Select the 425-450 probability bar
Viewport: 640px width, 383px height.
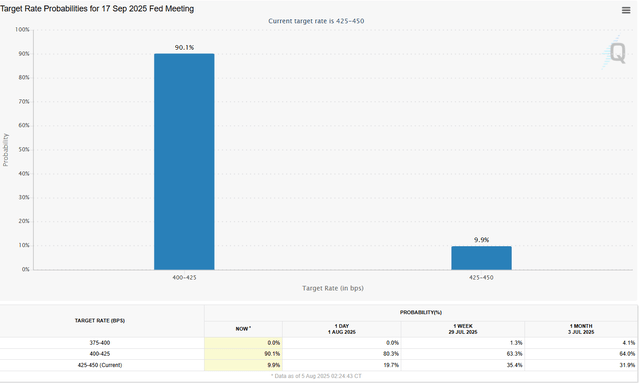click(x=481, y=258)
